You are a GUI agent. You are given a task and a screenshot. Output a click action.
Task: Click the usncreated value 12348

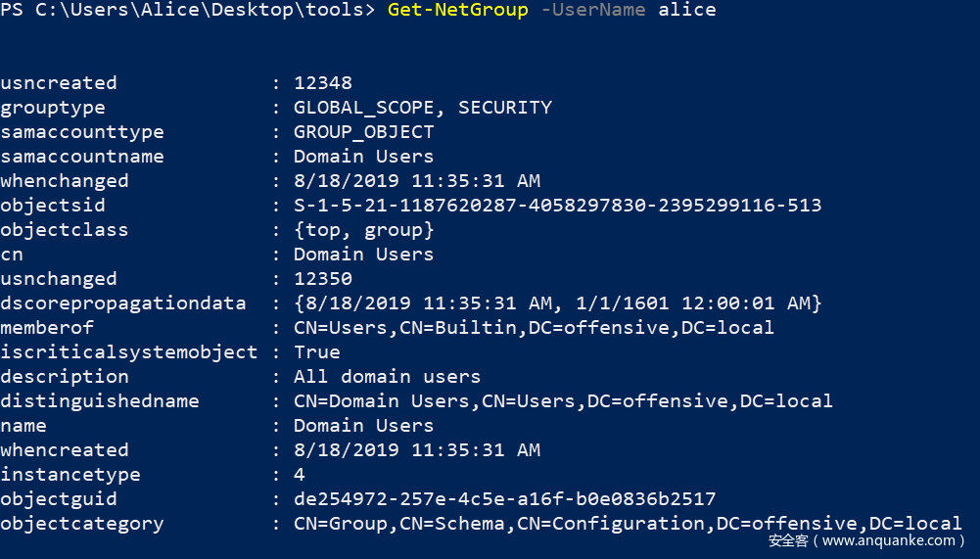(x=323, y=83)
